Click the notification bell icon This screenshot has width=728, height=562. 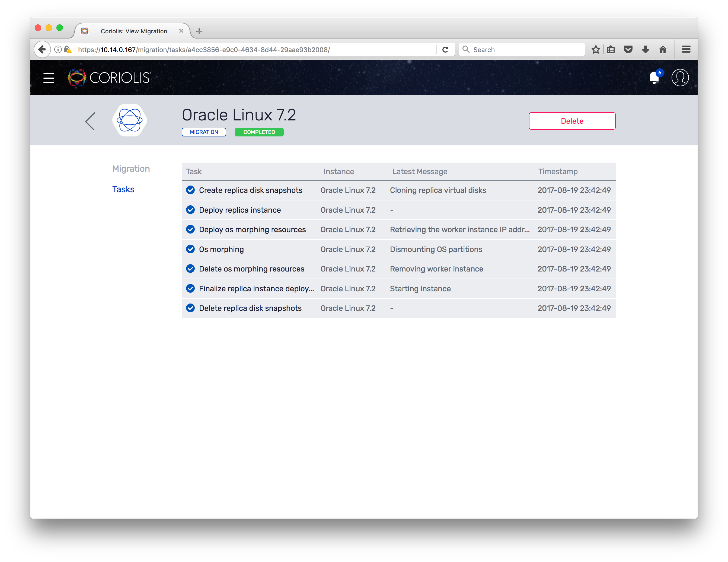click(x=654, y=78)
